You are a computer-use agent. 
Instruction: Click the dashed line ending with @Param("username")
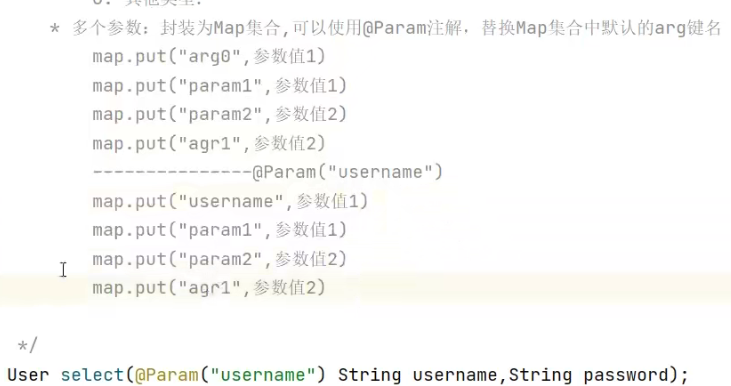pyautogui.click(x=268, y=172)
